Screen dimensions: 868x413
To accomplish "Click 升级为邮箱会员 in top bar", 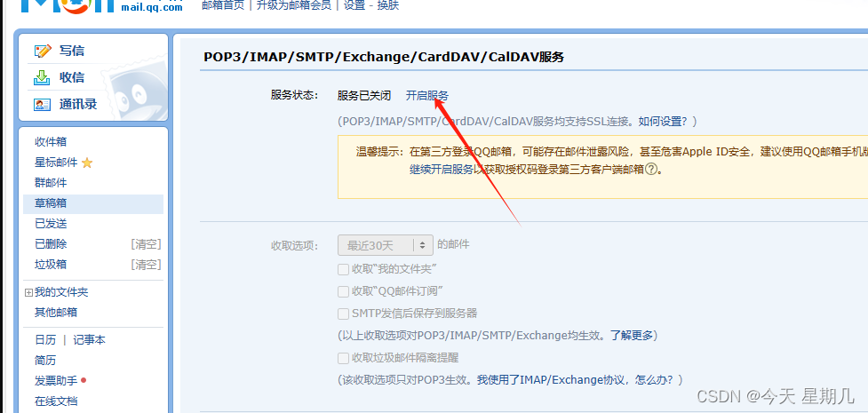I will tap(294, 5).
